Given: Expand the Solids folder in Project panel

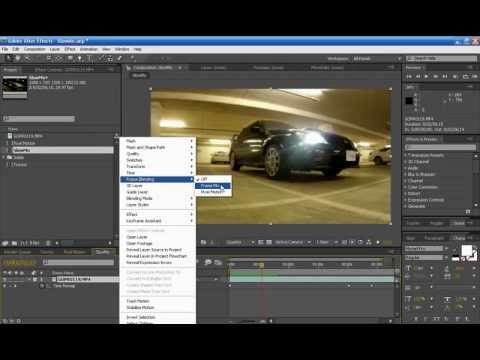Looking at the screenshot, I should point(4,157).
